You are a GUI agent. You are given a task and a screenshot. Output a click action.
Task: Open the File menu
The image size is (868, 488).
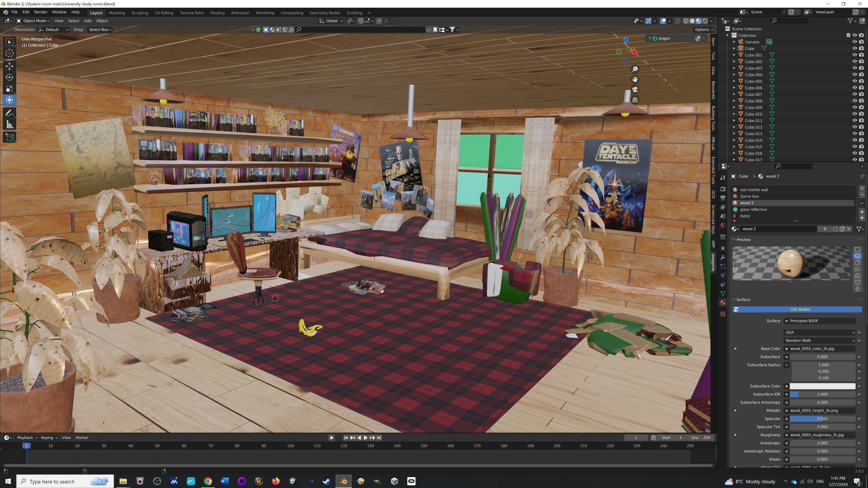tap(14, 12)
